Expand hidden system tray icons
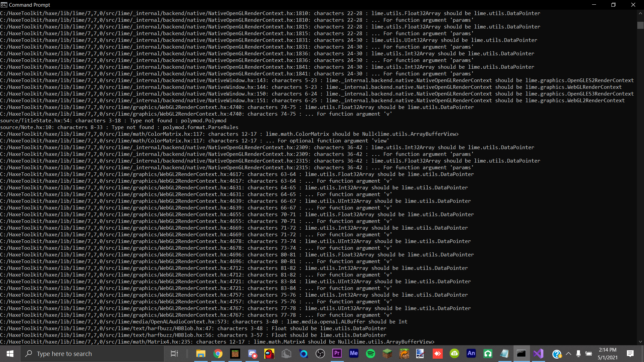The image size is (644, 362). (568, 354)
